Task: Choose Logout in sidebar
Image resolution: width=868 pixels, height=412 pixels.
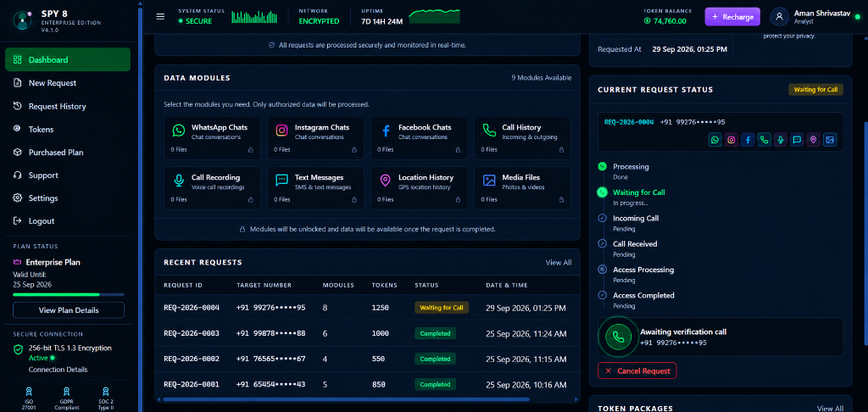Action: point(68,221)
